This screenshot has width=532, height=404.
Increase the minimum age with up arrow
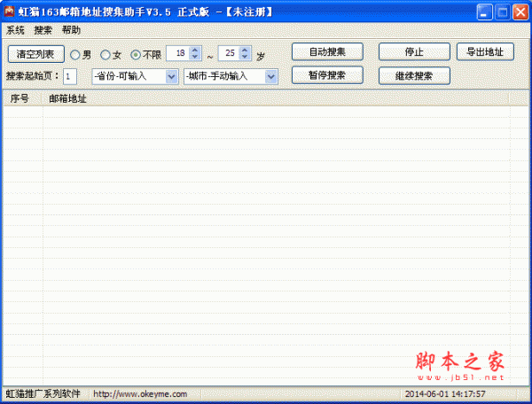[x=195, y=50]
